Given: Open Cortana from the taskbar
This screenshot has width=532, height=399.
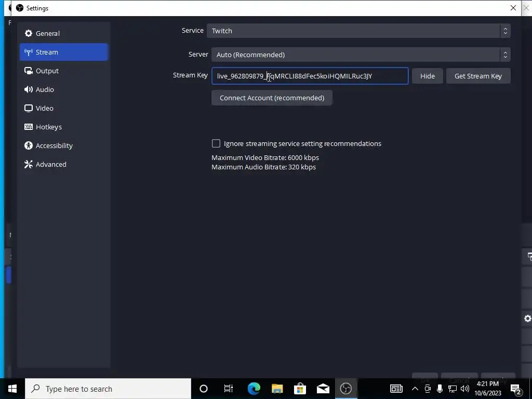Looking at the screenshot, I should pos(203,389).
